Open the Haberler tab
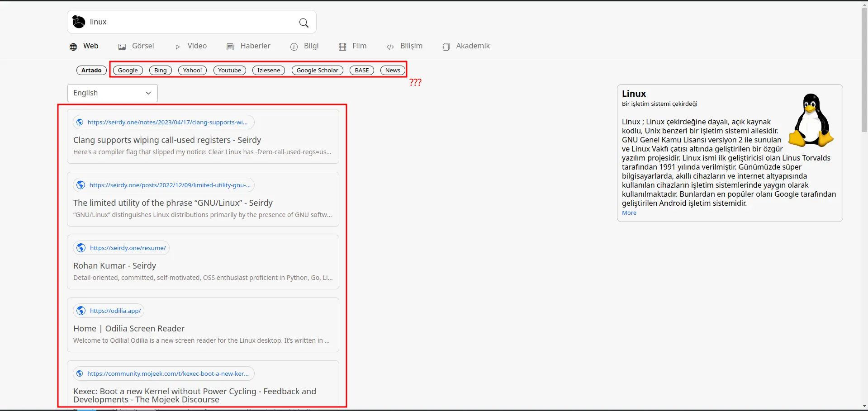The image size is (868, 411). [x=248, y=46]
